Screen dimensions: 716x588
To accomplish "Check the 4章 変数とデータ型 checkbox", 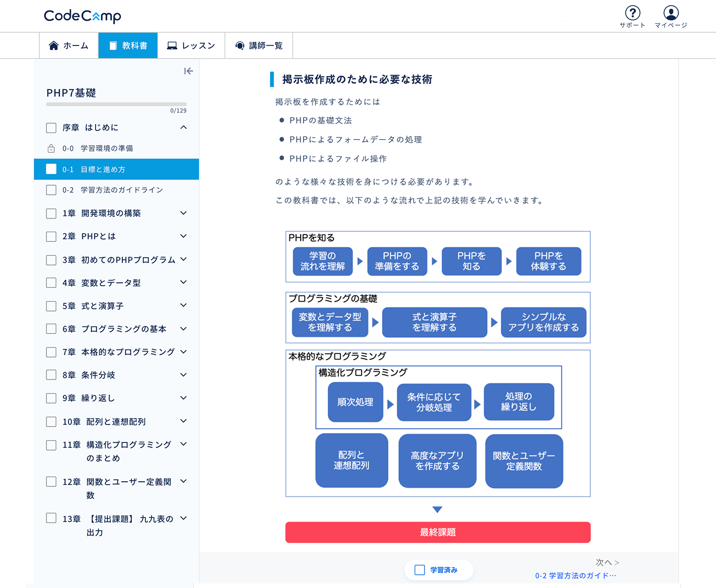I will (51, 283).
